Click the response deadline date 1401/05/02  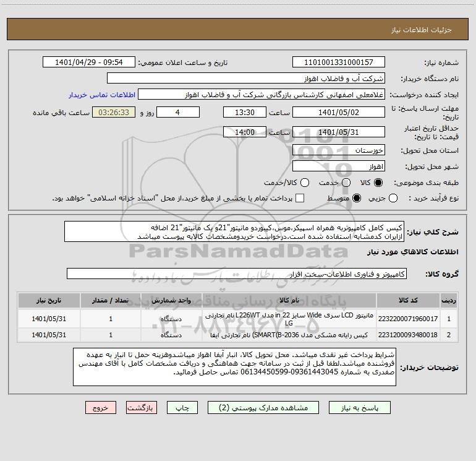pyautogui.click(x=339, y=113)
